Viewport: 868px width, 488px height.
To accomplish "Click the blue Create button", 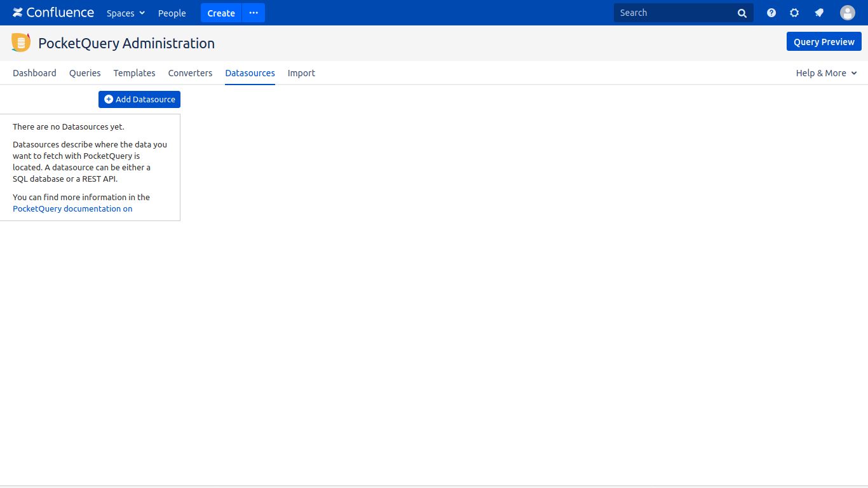I will pyautogui.click(x=221, y=13).
